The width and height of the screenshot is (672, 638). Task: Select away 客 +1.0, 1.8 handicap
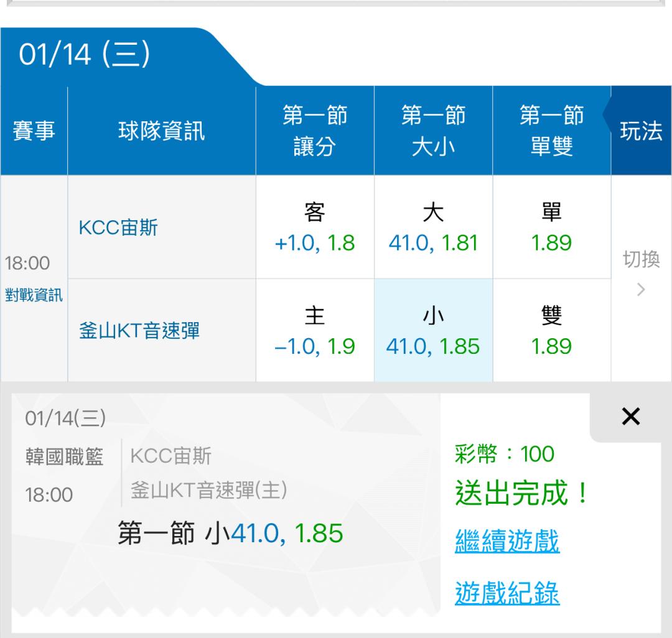(315, 228)
